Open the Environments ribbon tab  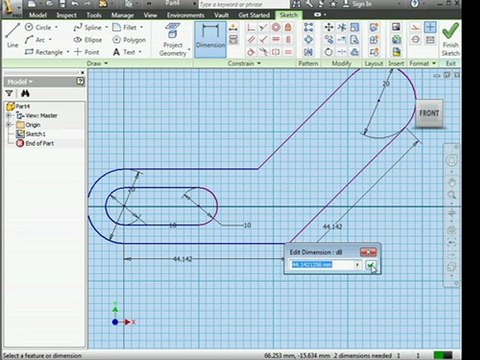[186, 15]
